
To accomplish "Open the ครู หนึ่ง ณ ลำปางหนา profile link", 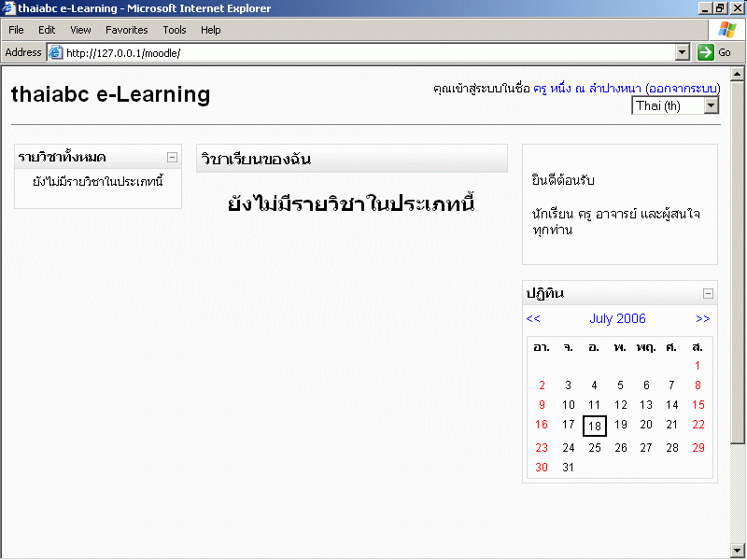I will [586, 89].
